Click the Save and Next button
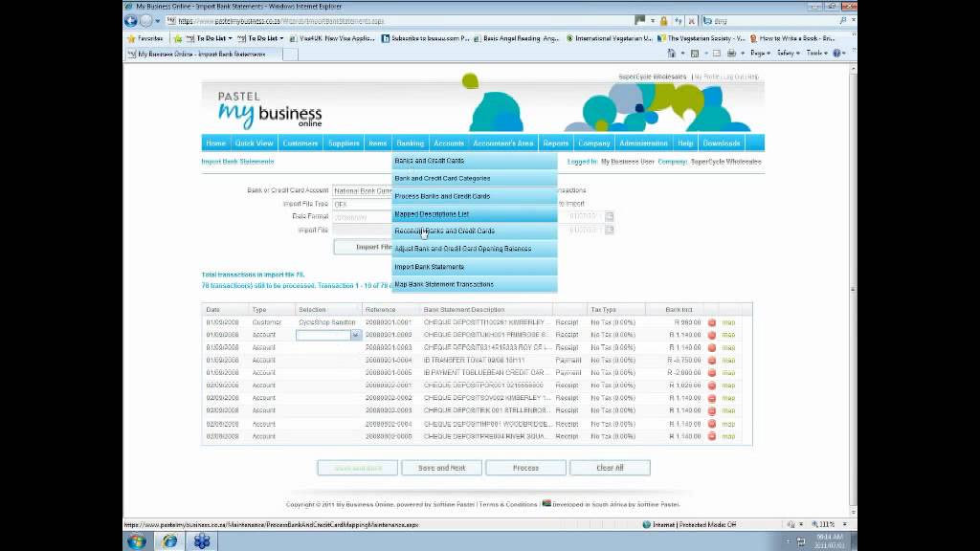 pyautogui.click(x=442, y=468)
